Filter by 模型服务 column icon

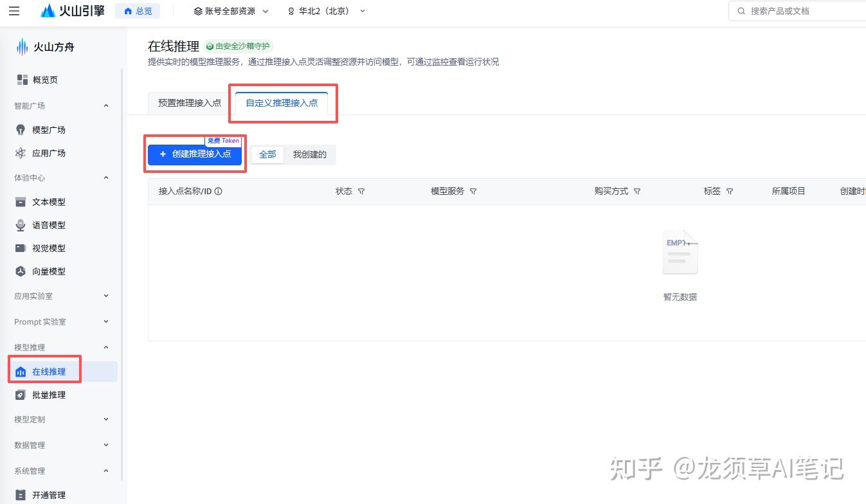pos(473,192)
